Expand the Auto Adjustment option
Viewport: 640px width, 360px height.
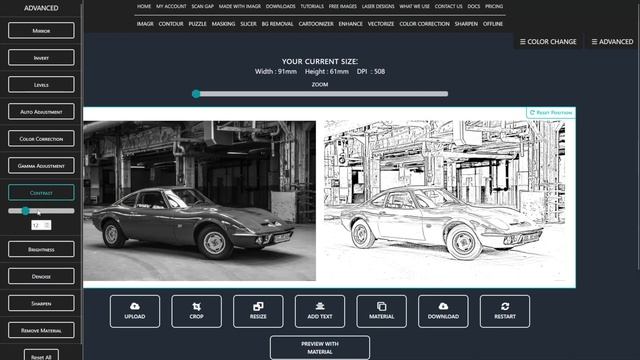(41, 111)
